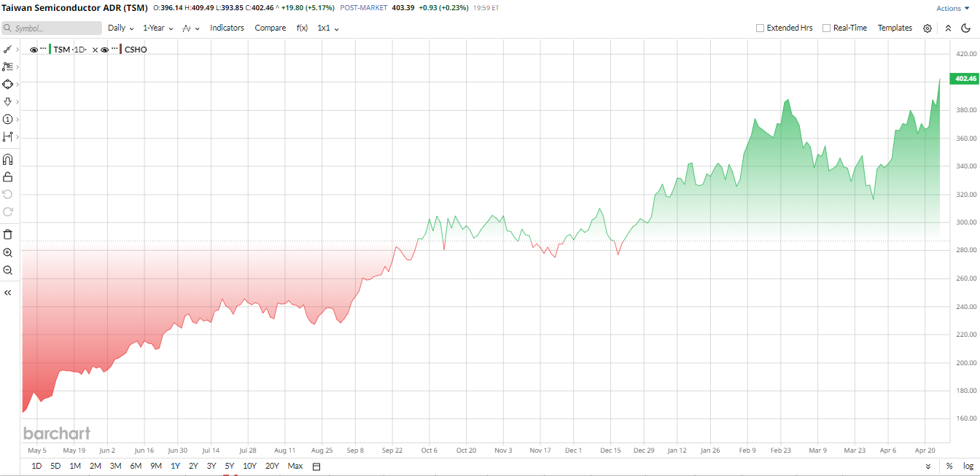Screen dimensions: 980x476
Task: Toggle log scale
Action: click(x=968, y=467)
